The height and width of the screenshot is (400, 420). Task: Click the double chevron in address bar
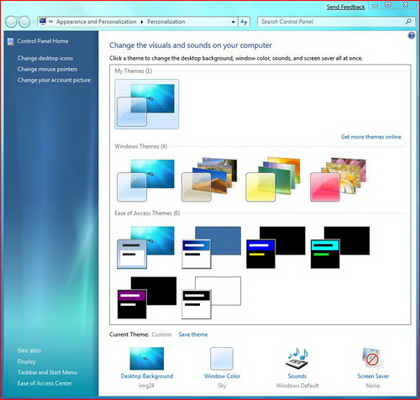[x=51, y=22]
